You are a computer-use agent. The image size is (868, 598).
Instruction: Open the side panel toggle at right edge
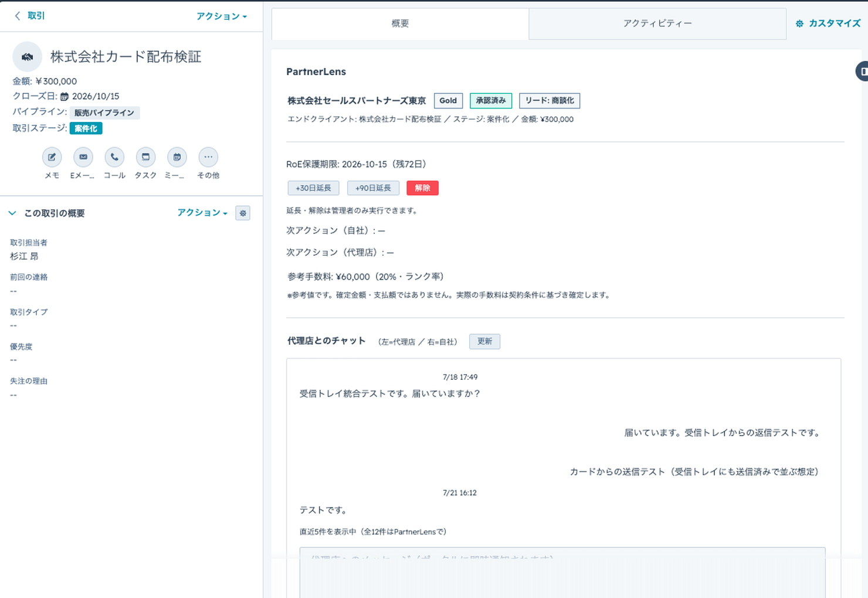pos(862,71)
